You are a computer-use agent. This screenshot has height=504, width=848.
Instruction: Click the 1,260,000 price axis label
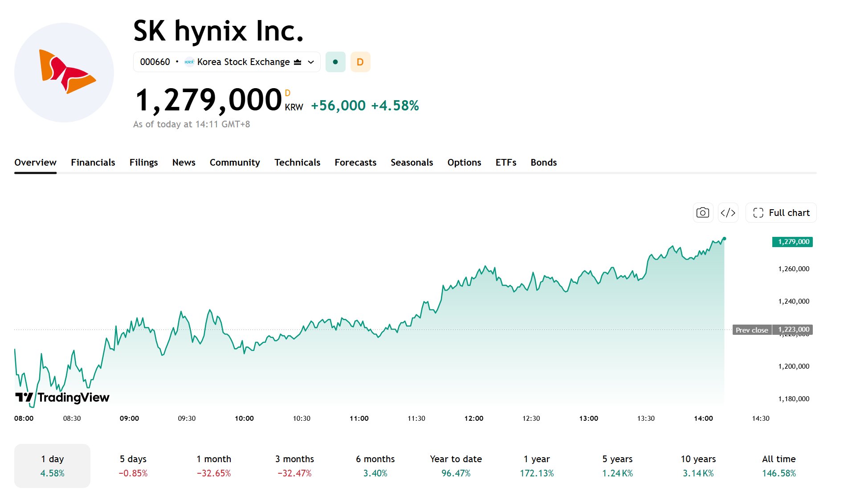point(794,269)
